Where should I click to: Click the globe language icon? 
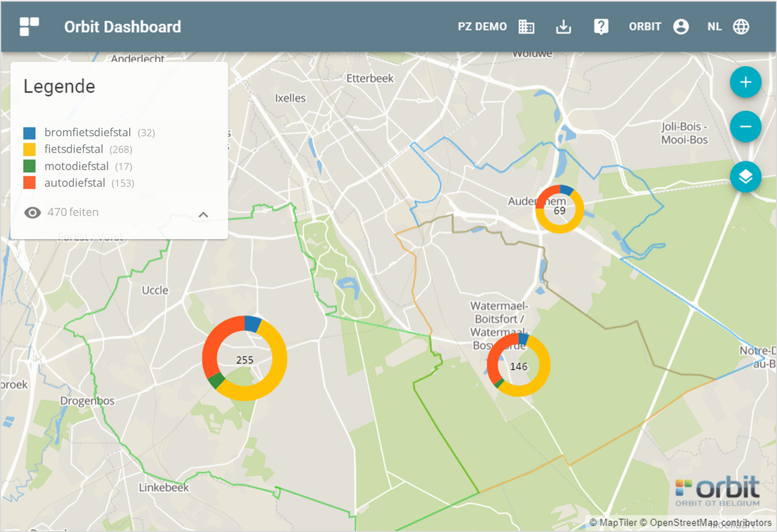click(x=741, y=26)
